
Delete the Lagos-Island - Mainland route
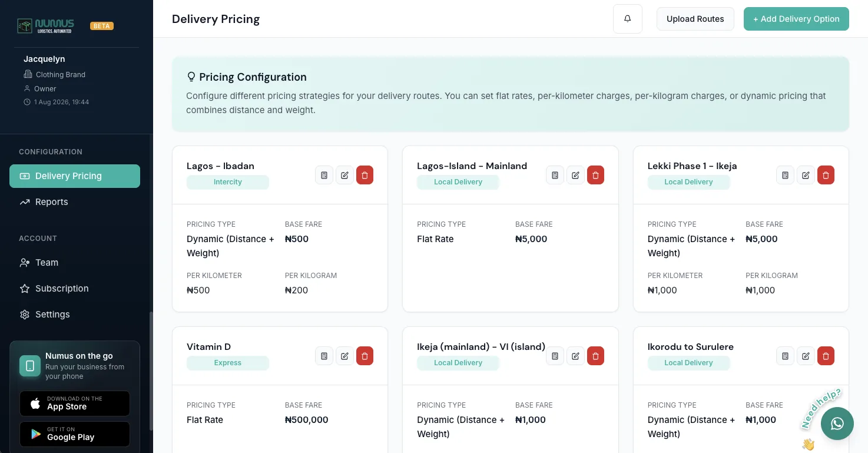pos(595,175)
